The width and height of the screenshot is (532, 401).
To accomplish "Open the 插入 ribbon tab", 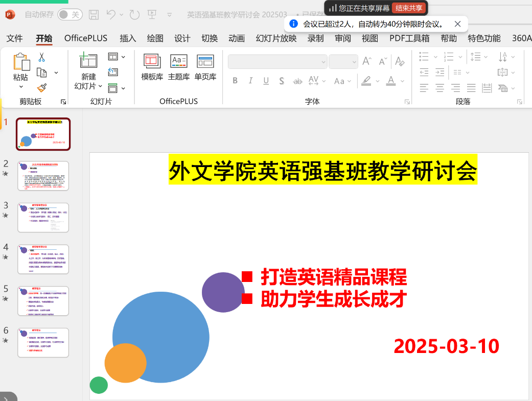I will pyautogui.click(x=128, y=38).
